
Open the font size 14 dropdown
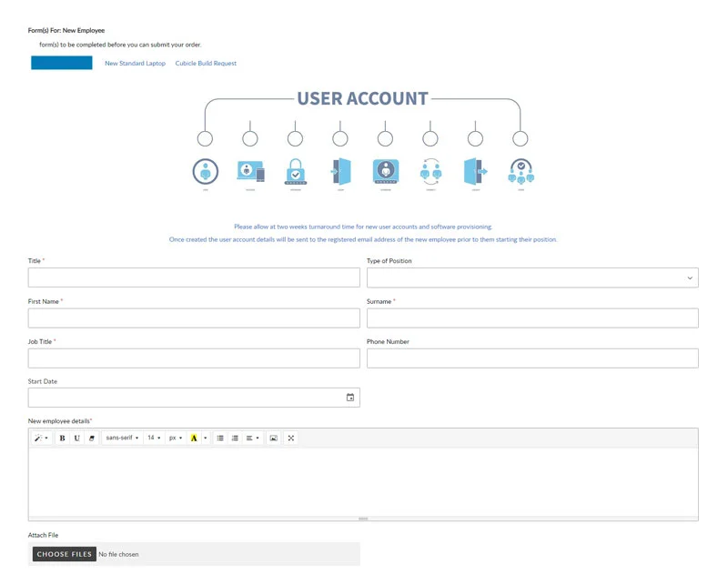pyautogui.click(x=154, y=438)
